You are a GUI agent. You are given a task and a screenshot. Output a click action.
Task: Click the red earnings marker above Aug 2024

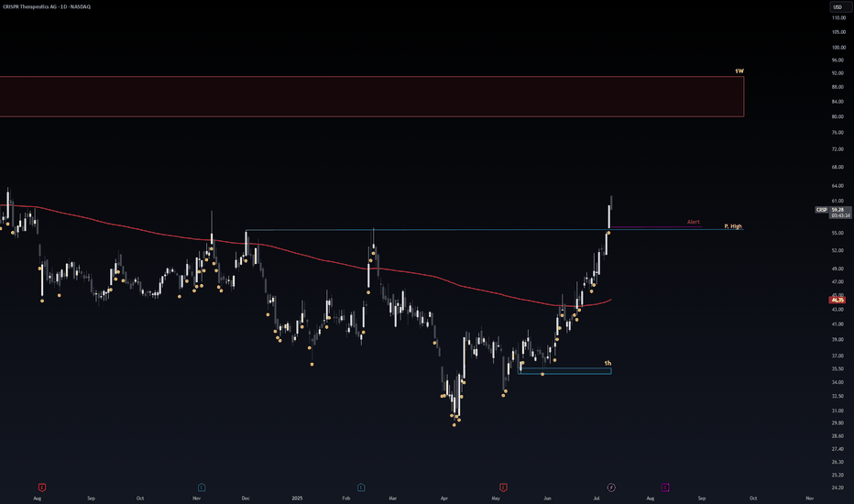pyautogui.click(x=42, y=488)
